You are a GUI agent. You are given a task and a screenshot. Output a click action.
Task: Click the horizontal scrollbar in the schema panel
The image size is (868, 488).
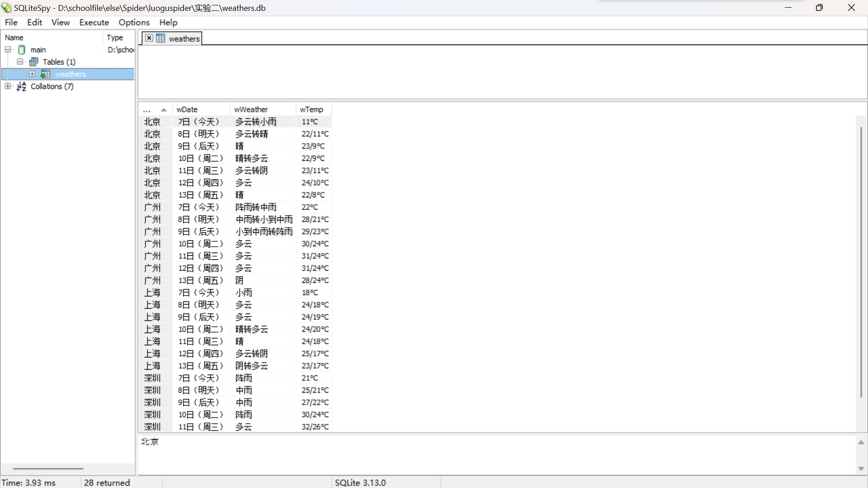click(48, 469)
